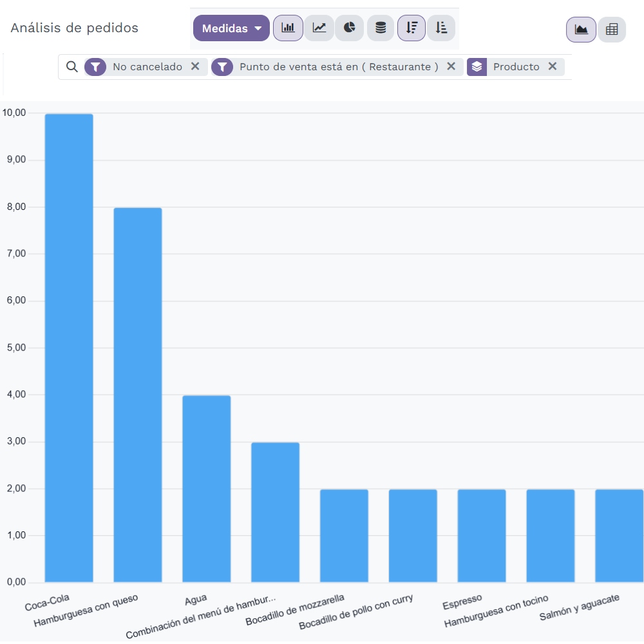Remove the Punto de venta Restaurante filter
This screenshot has width=644, height=644.
coord(451,66)
